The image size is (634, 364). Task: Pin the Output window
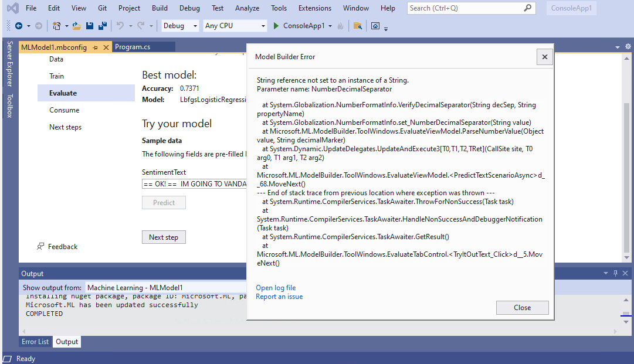point(615,273)
